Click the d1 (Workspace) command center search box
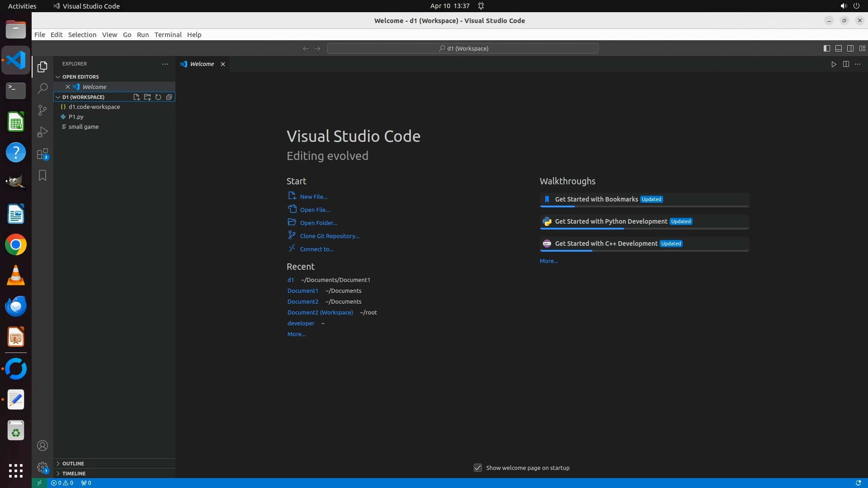Image resolution: width=868 pixels, height=488 pixels. pos(463,48)
